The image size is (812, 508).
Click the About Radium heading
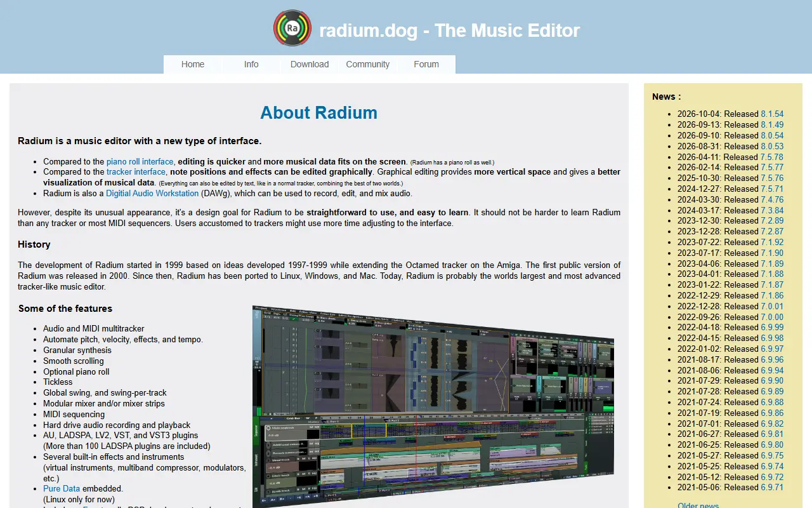click(x=319, y=113)
